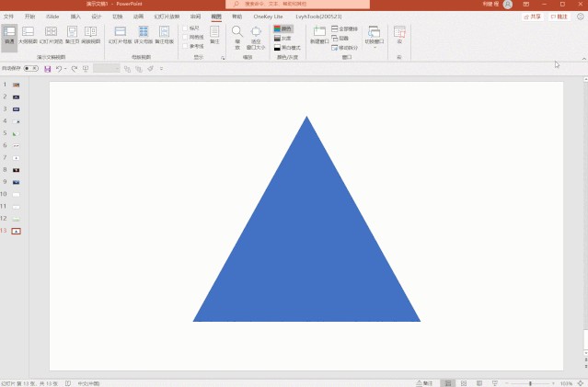The image size is (588, 387).
Task: Click the 缩放 zoom magnifier icon
Action: pyautogui.click(x=237, y=35)
